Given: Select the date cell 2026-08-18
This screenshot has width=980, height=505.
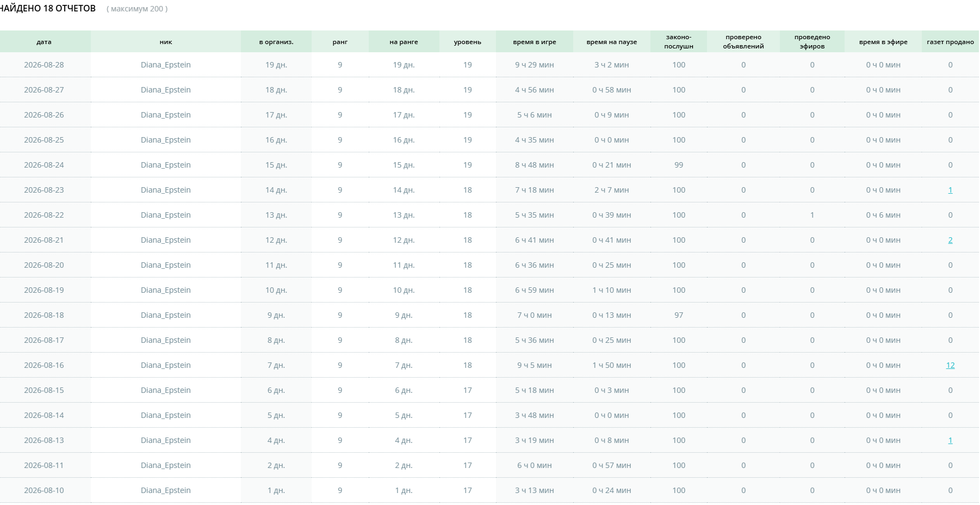Looking at the screenshot, I should pos(44,315).
